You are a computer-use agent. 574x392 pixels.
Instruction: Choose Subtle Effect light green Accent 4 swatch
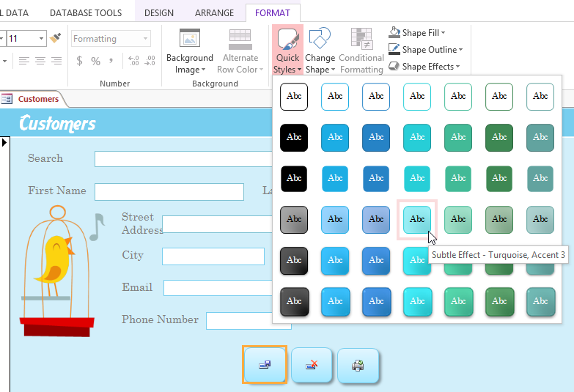458,219
